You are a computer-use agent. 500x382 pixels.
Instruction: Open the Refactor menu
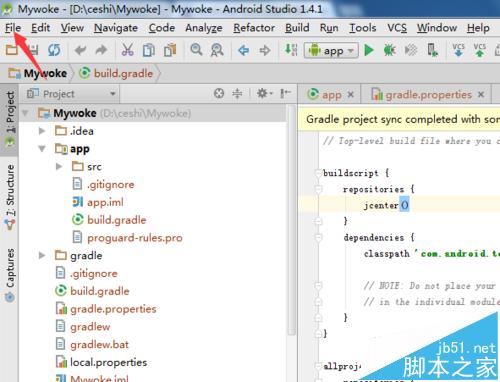click(x=254, y=28)
